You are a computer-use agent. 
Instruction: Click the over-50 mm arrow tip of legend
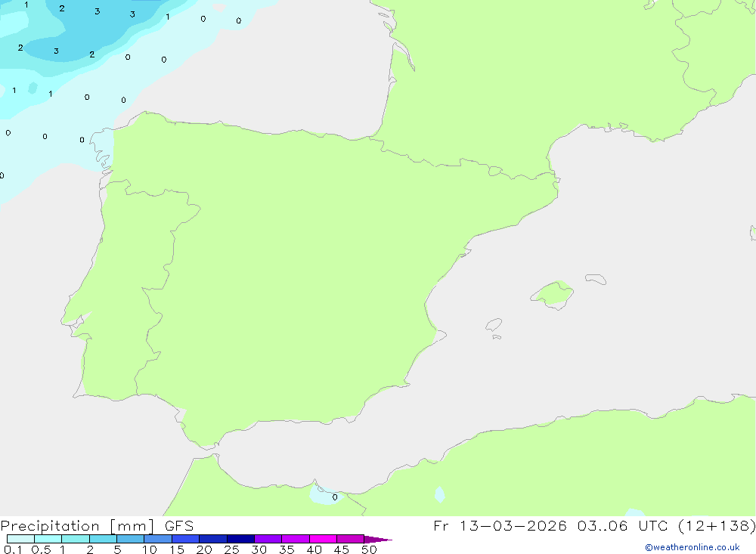click(x=378, y=540)
